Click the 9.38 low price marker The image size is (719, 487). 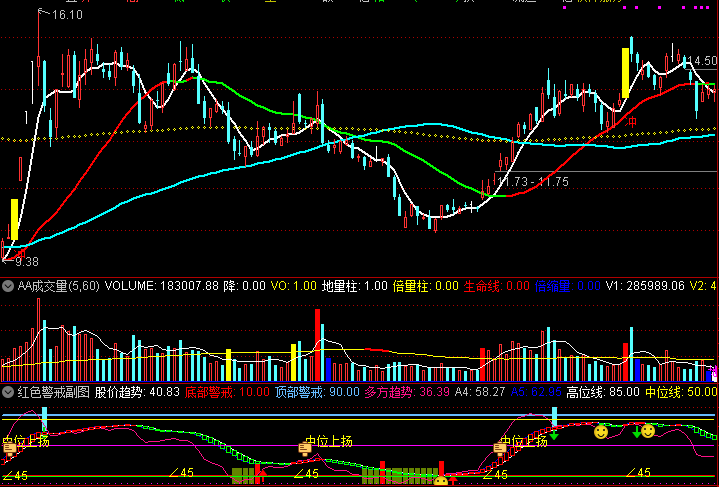coord(27,262)
